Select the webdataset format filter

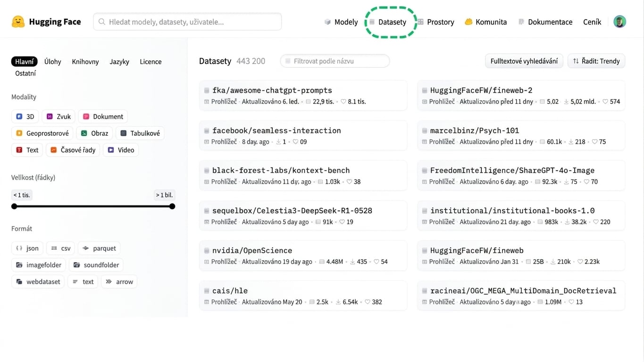tap(38, 282)
